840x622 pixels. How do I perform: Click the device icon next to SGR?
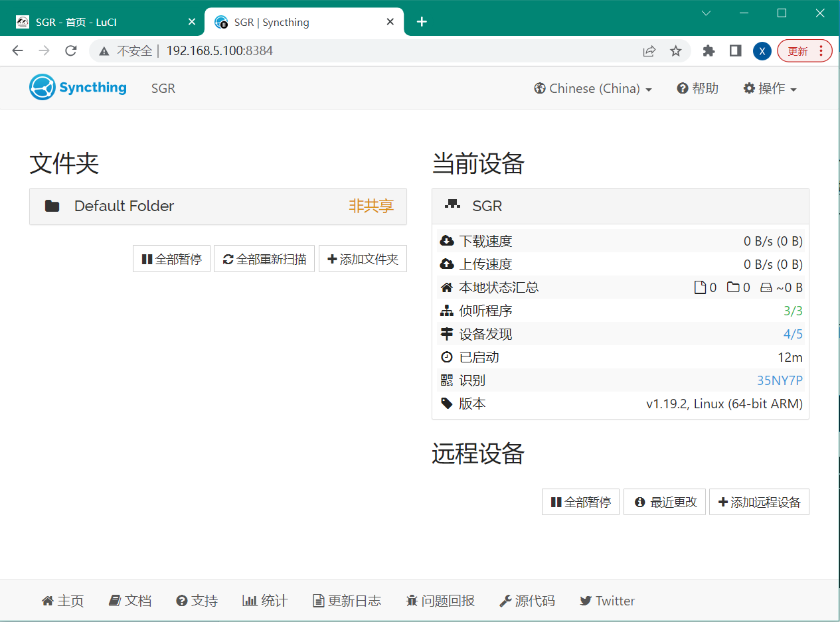click(452, 205)
